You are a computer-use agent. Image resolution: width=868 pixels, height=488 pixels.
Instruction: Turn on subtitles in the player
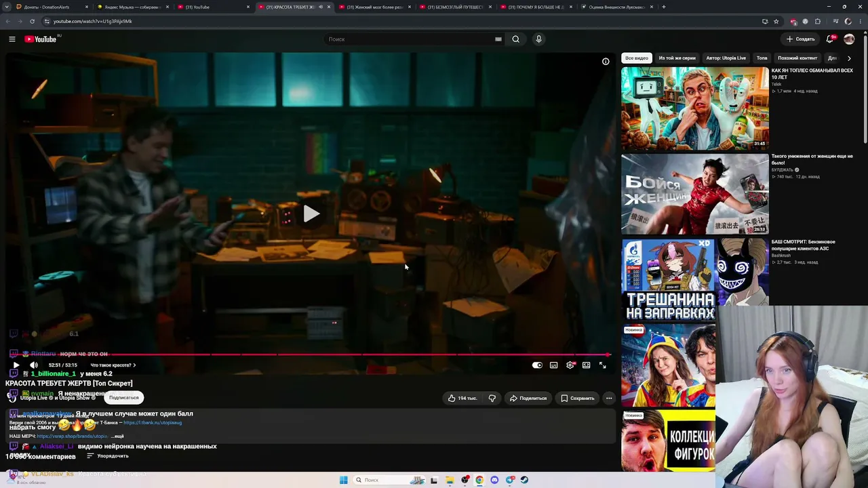pyautogui.click(x=554, y=365)
